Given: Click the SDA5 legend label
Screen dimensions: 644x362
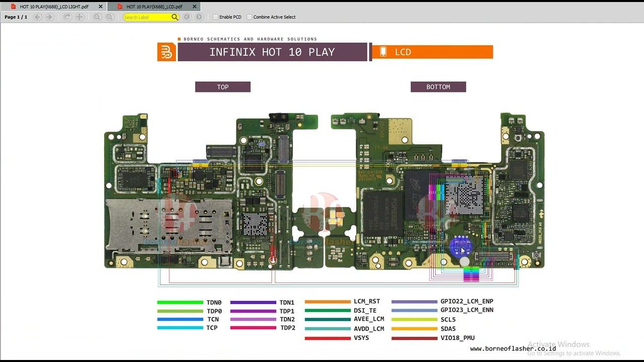Looking at the screenshot, I should (x=448, y=329).
